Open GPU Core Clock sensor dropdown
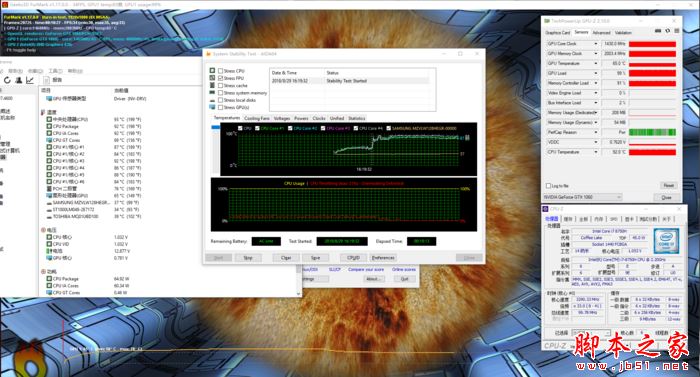The height and width of the screenshot is (377, 700). pyautogui.click(x=595, y=44)
